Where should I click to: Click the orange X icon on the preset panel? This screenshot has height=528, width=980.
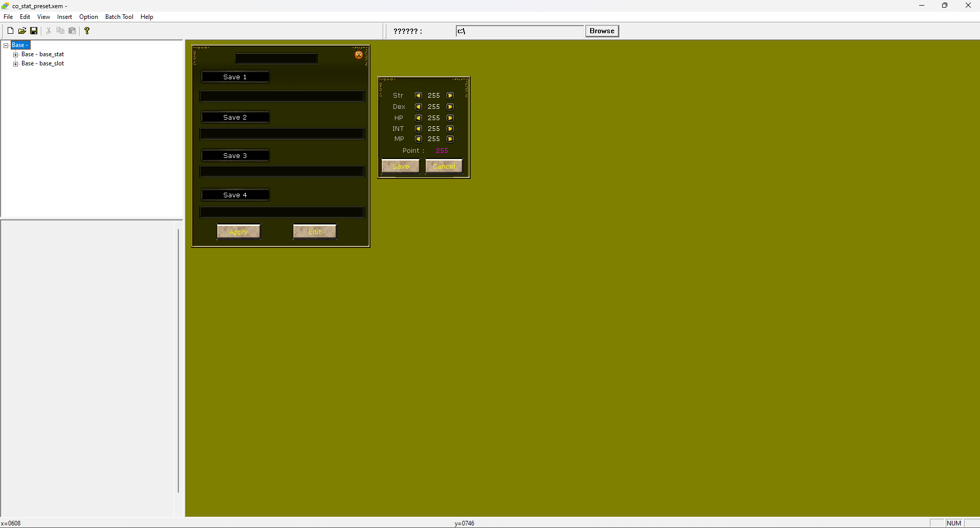358,55
